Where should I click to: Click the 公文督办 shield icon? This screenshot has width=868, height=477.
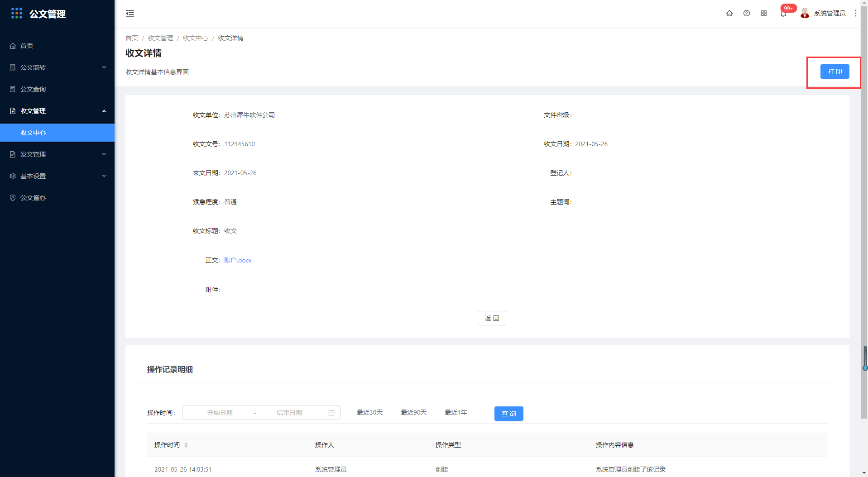coord(13,198)
